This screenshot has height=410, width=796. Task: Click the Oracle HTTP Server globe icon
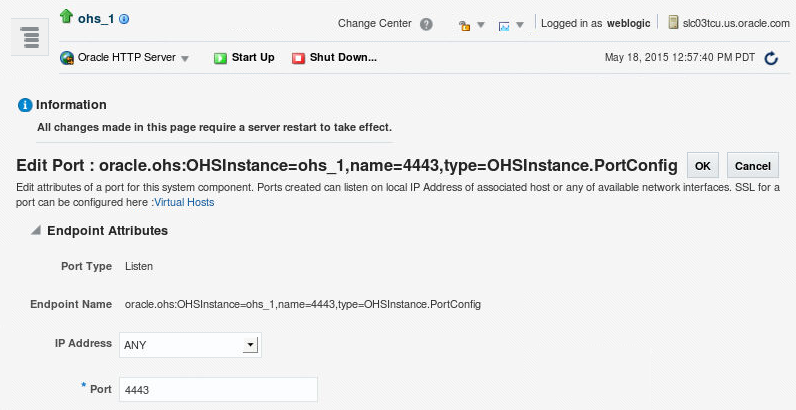[67, 58]
